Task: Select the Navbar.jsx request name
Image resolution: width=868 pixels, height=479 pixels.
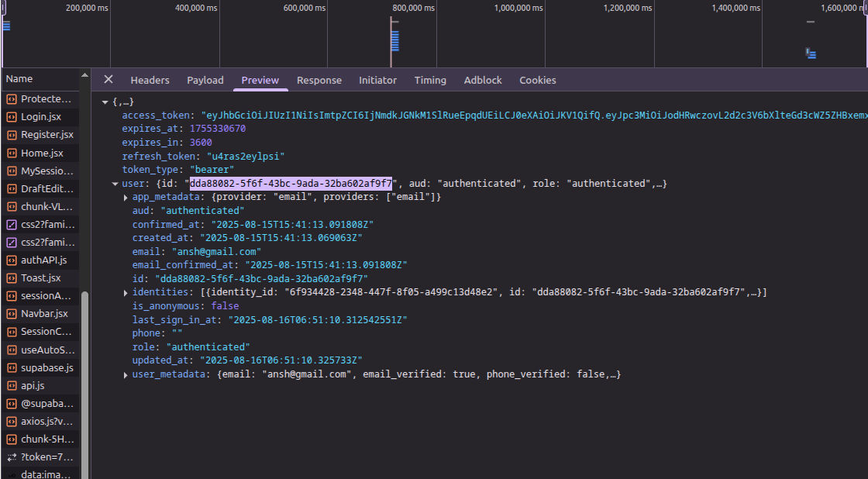Action: pos(44,313)
